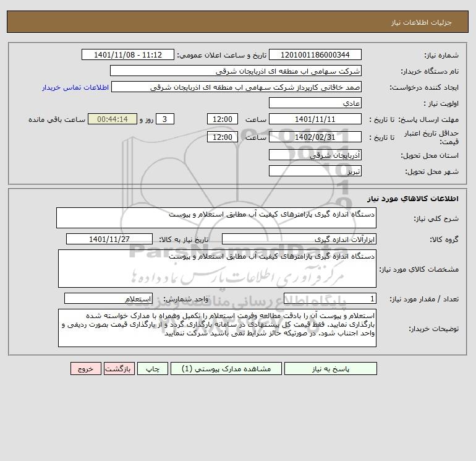Click the واحد شمارش label
The image size is (476, 461).
[186, 299]
